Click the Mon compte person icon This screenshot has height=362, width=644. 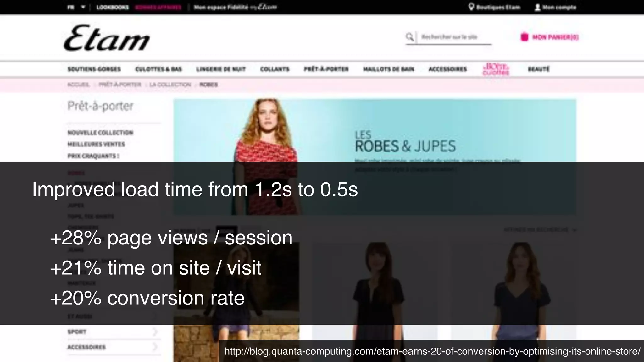537,7
